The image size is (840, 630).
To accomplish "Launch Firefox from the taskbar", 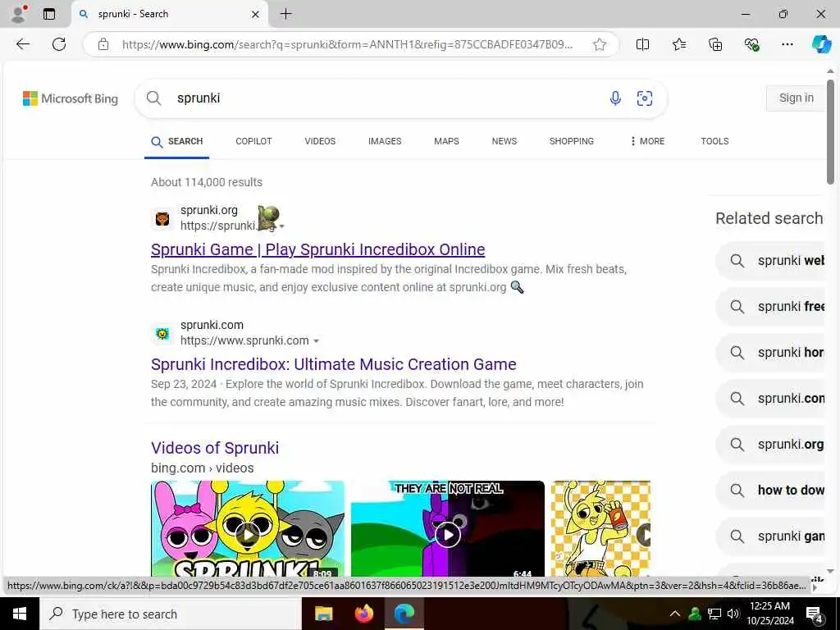I will (363, 614).
